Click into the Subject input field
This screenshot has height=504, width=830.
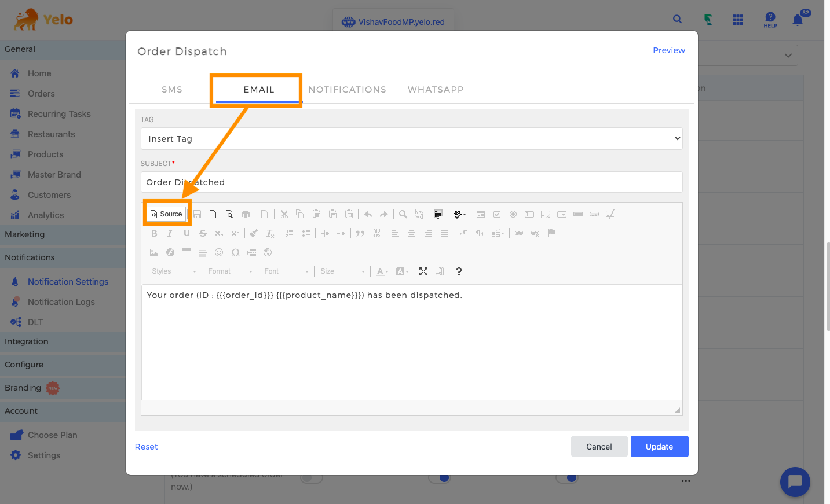(411, 182)
